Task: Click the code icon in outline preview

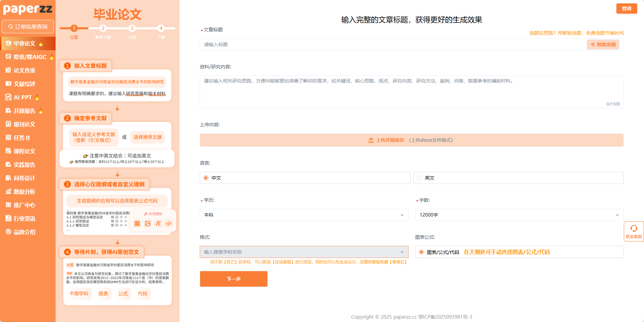Action: pyautogui.click(x=169, y=224)
